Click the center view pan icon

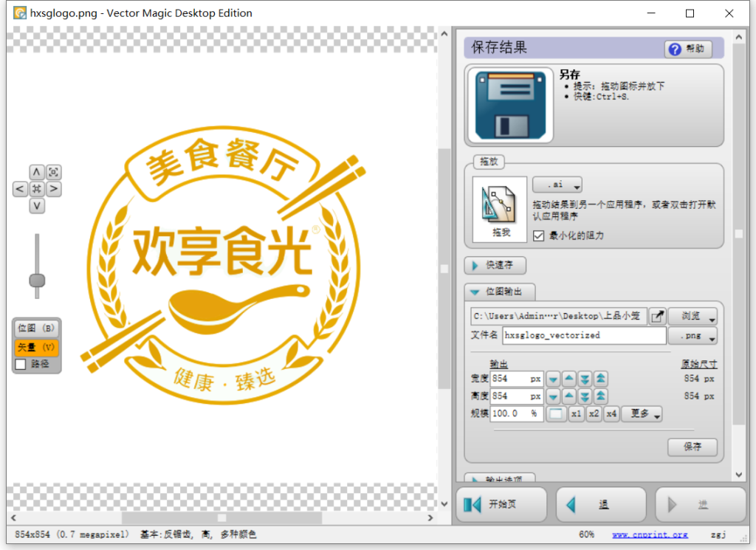click(37, 189)
